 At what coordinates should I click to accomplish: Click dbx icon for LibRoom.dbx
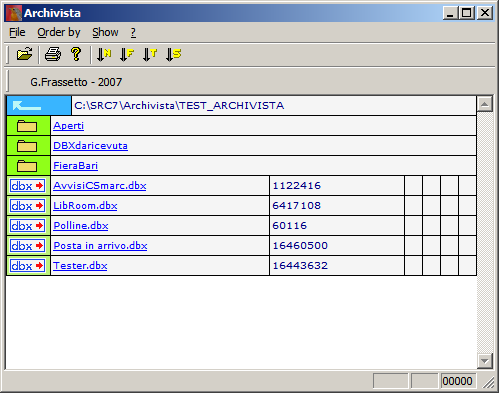(27, 206)
